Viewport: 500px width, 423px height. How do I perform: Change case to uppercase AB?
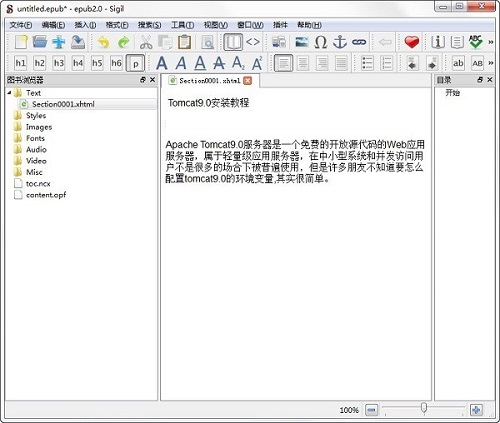pyautogui.click(x=477, y=63)
